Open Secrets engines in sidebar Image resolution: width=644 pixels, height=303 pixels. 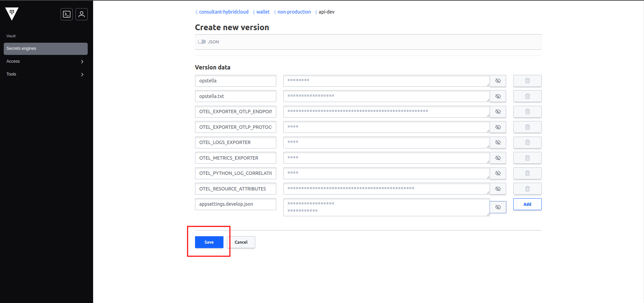(46, 48)
